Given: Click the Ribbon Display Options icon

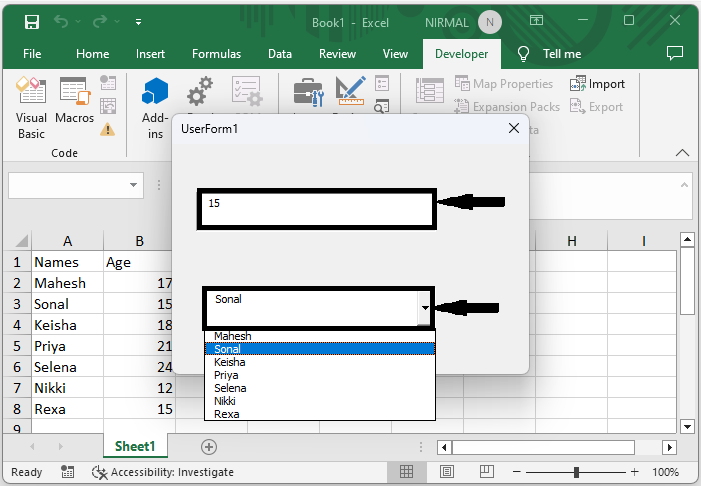Looking at the screenshot, I should click(536, 20).
